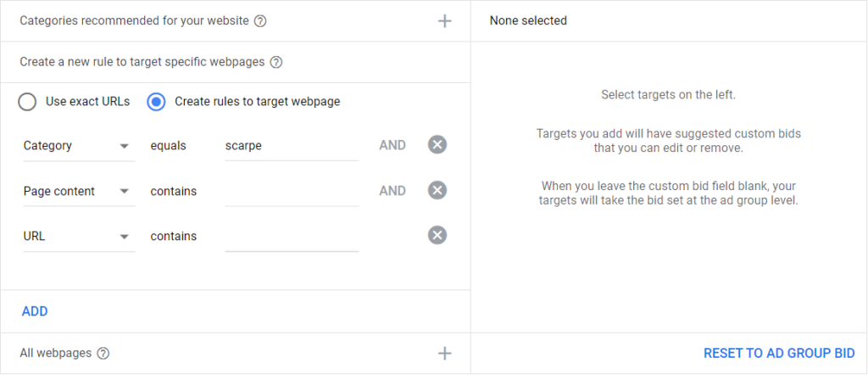
Task: Focus the Page content contains text field
Action: point(292,192)
